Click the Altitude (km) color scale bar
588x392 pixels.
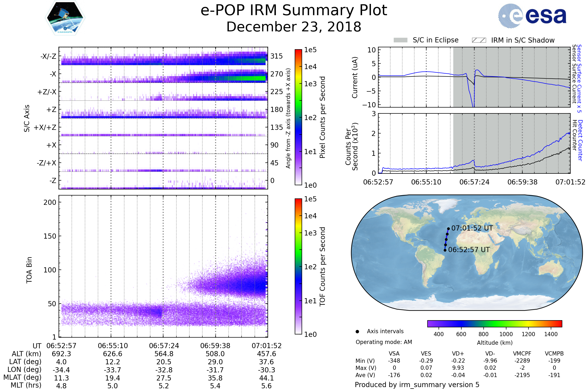coord(494,323)
